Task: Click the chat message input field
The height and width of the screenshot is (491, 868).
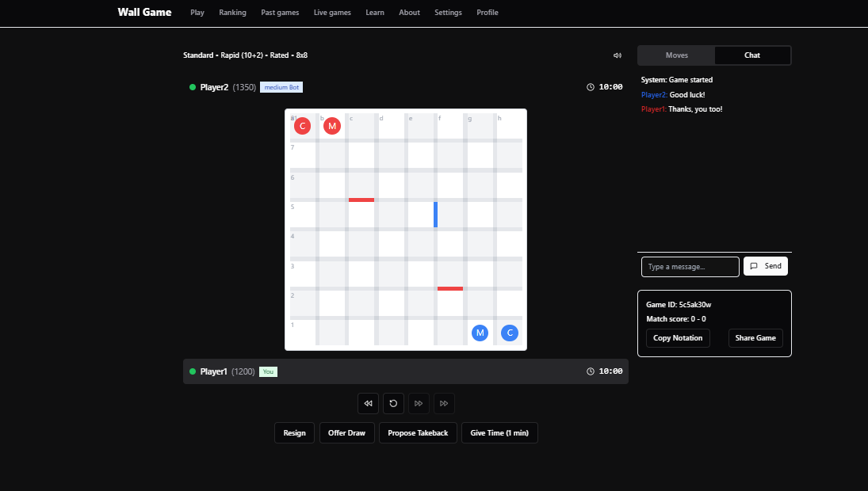Action: 689,266
